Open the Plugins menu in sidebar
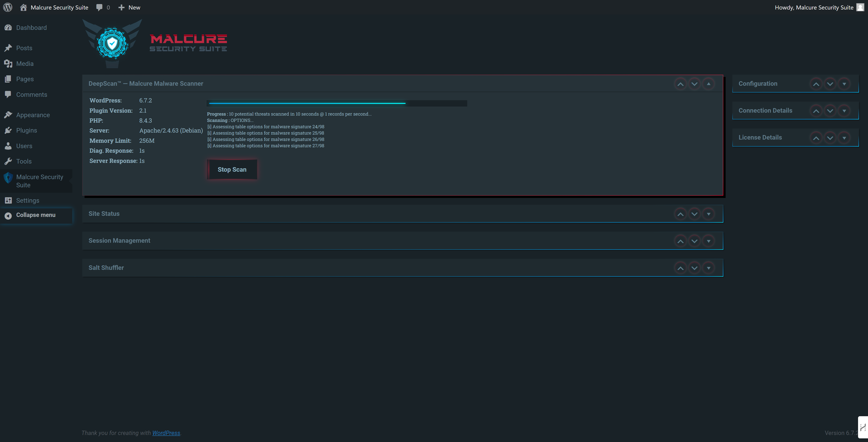The height and width of the screenshot is (442, 868). click(x=26, y=131)
